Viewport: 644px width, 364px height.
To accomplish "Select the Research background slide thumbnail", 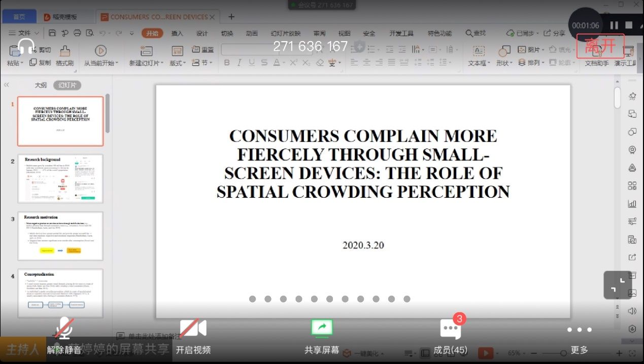I will [60, 178].
